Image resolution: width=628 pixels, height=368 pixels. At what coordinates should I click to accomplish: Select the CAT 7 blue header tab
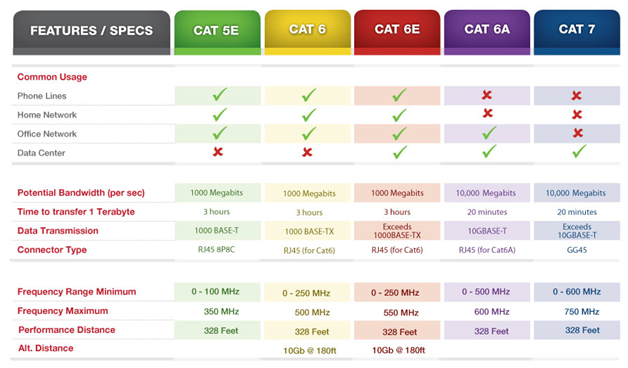pyautogui.click(x=577, y=32)
